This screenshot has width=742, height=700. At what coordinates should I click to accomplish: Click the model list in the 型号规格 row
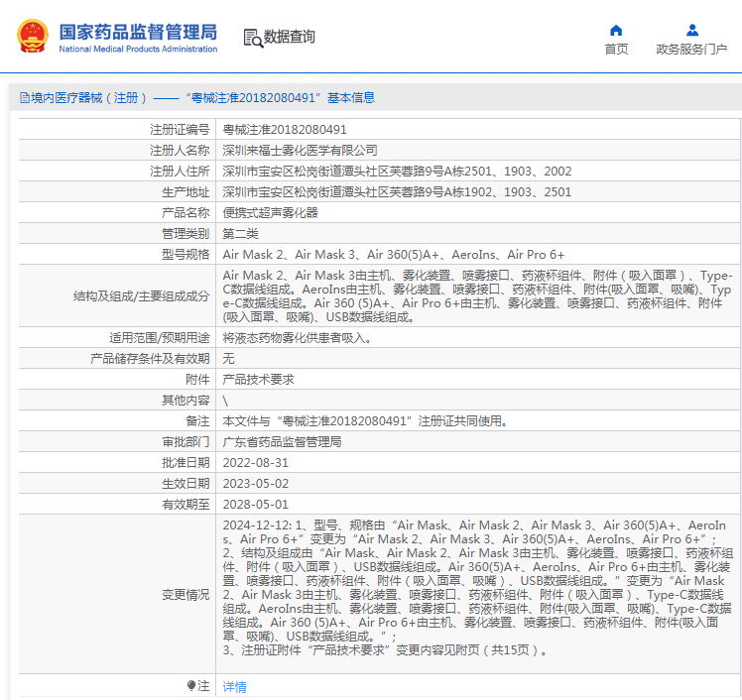tap(393, 255)
